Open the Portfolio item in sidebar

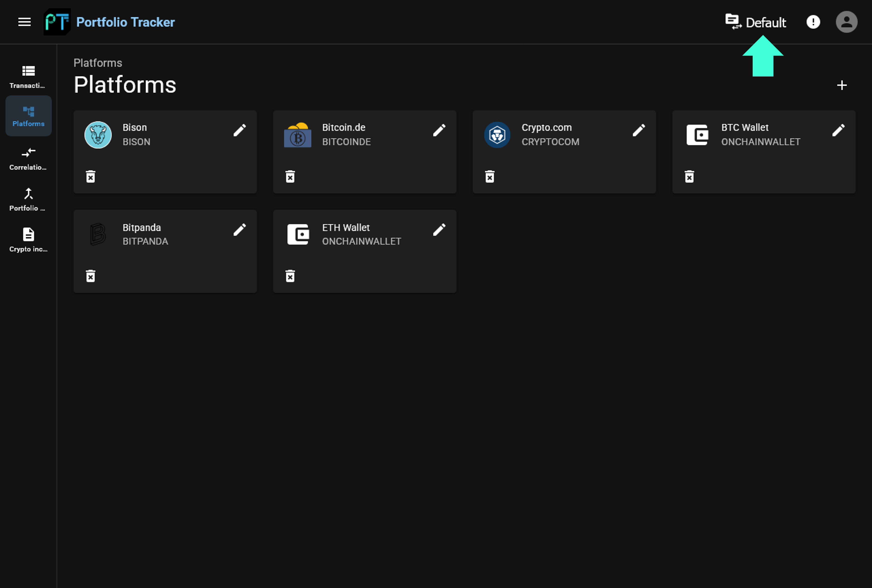pos(29,200)
